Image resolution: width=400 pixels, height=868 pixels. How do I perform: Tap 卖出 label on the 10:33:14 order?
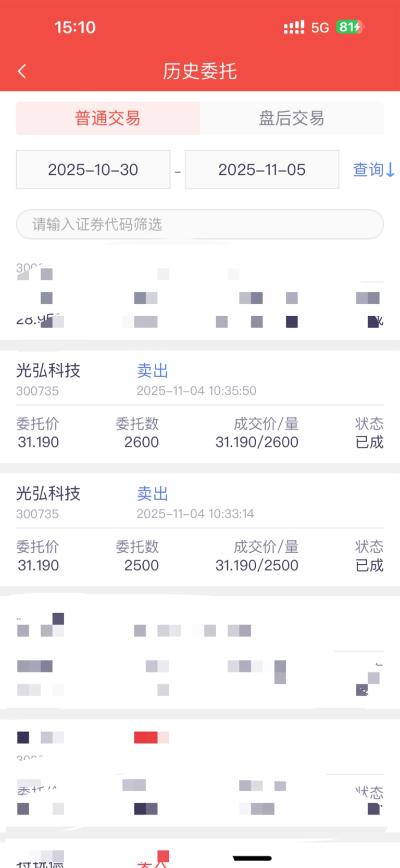153,494
